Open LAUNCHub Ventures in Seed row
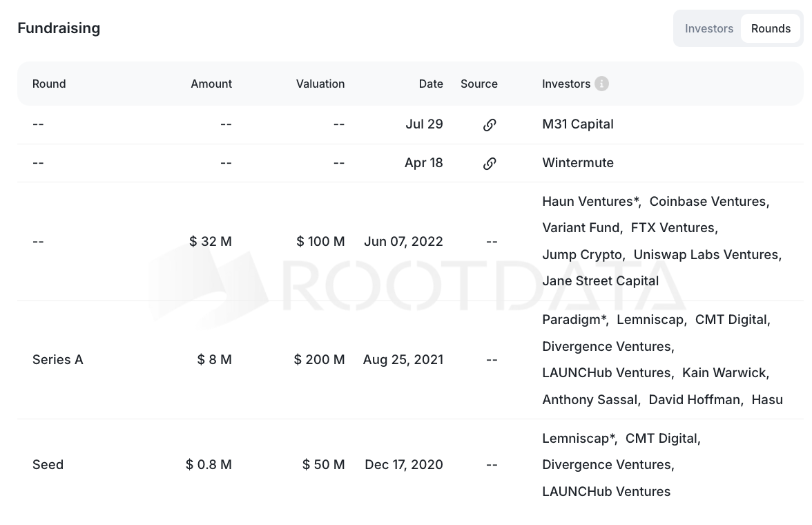 tap(606, 491)
